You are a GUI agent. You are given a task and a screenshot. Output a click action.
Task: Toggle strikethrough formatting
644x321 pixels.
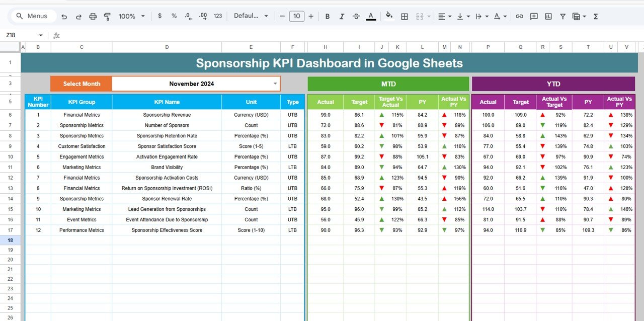pos(356,16)
